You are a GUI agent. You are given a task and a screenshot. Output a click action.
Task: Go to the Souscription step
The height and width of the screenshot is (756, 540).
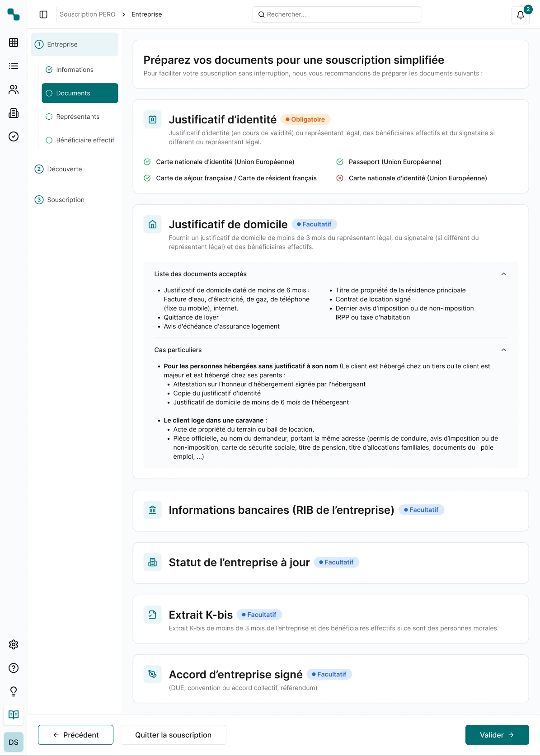point(75,200)
